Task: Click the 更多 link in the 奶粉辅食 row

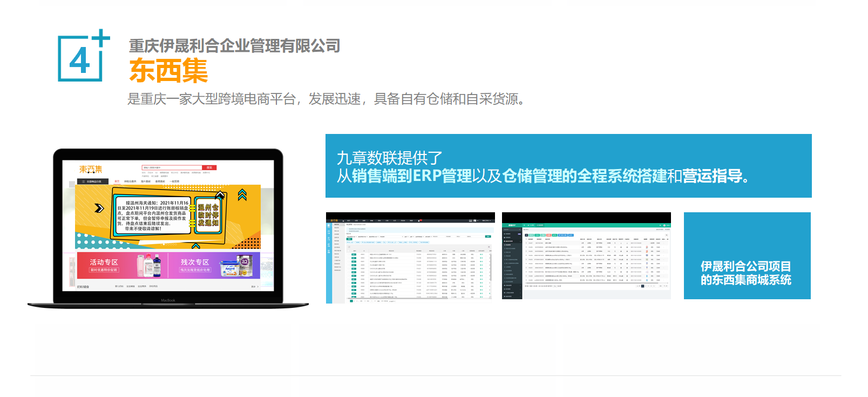Action: tap(254, 287)
